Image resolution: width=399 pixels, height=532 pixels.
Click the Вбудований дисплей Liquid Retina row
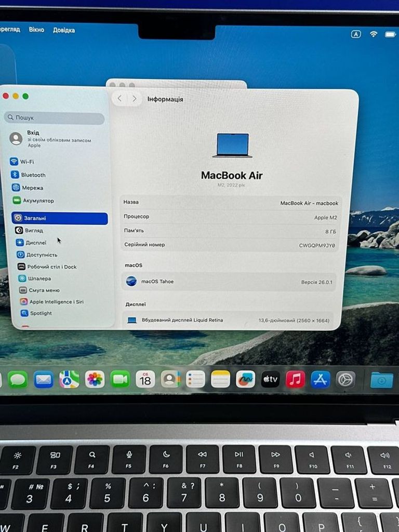(x=228, y=320)
